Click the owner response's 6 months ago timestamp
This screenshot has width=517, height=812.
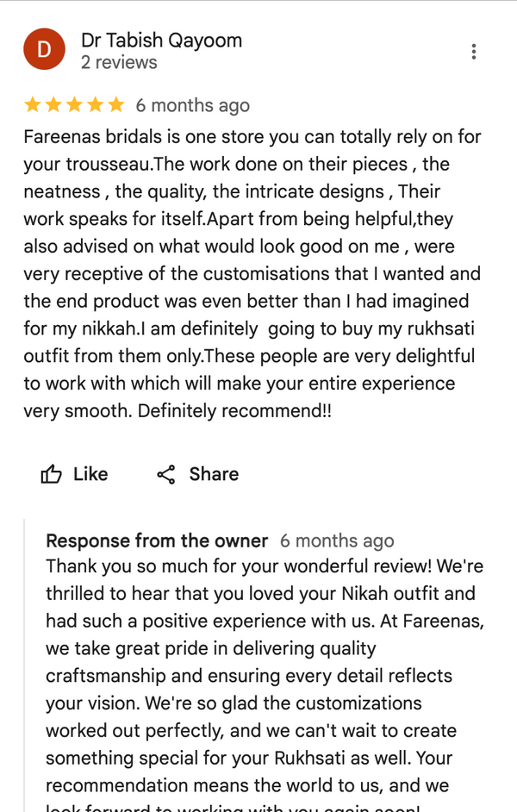[x=337, y=541]
